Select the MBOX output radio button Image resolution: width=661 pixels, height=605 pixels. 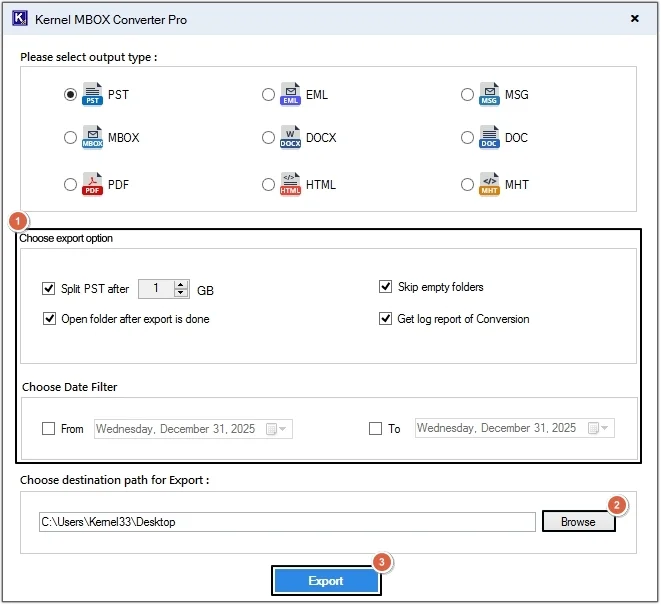[70, 137]
